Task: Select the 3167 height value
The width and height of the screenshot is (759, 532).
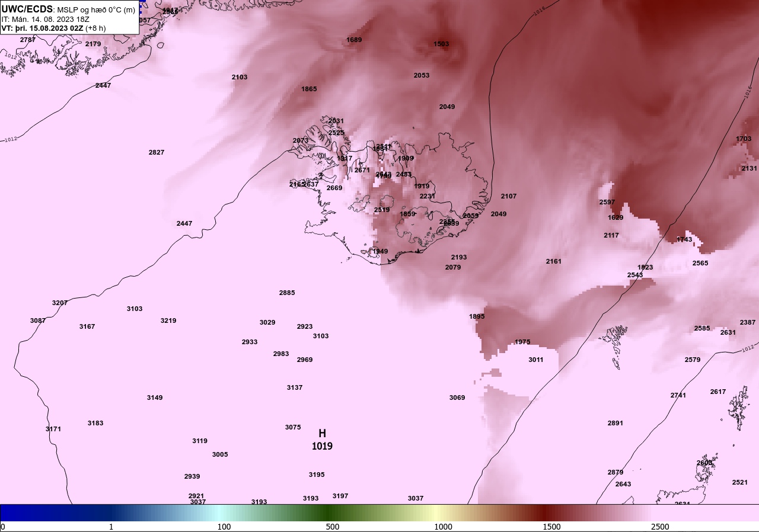Action: (87, 326)
